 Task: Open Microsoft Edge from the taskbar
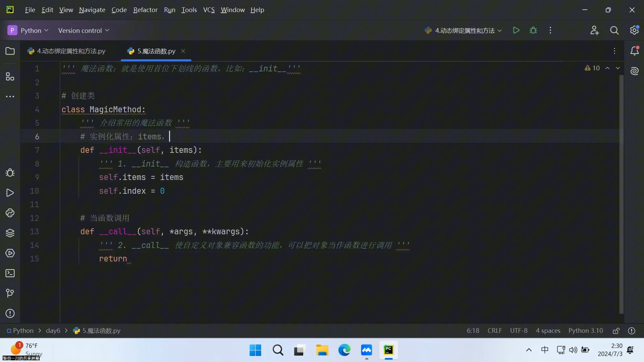(344, 350)
